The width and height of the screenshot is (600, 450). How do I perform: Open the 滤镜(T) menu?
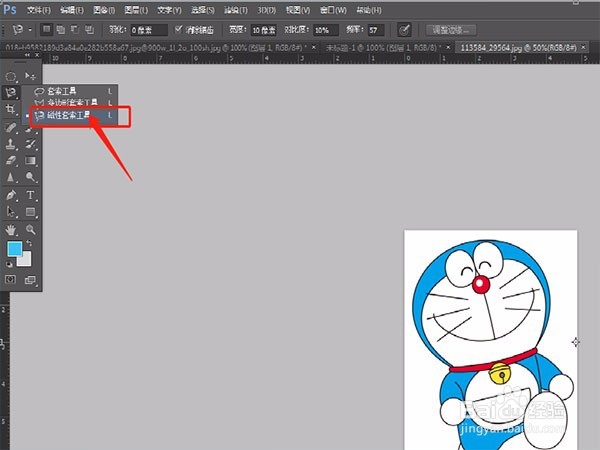pos(235,10)
